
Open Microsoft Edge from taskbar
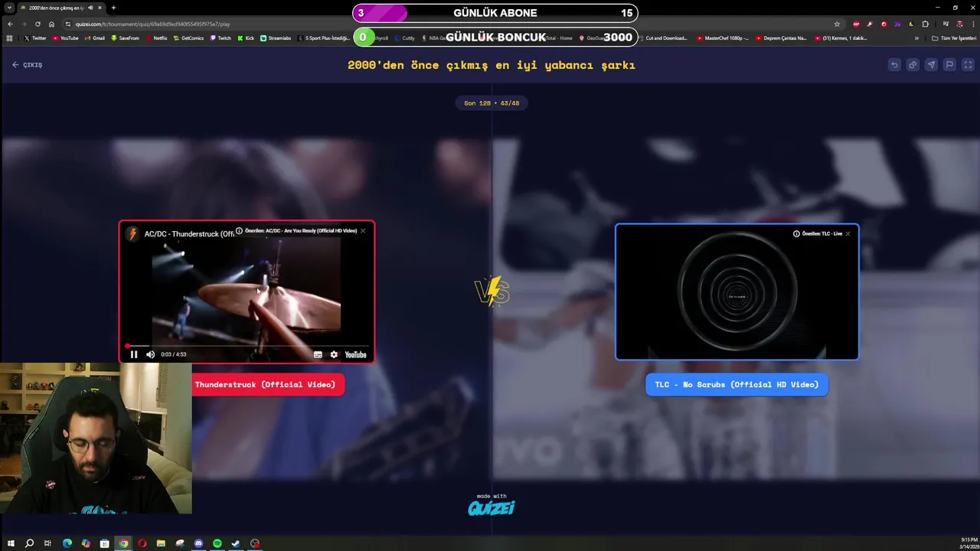pyautogui.click(x=67, y=543)
